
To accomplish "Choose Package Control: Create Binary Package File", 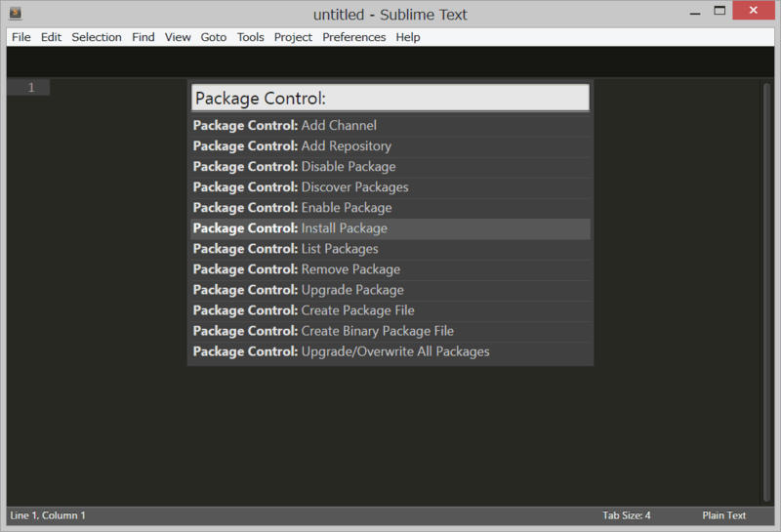I will click(390, 331).
